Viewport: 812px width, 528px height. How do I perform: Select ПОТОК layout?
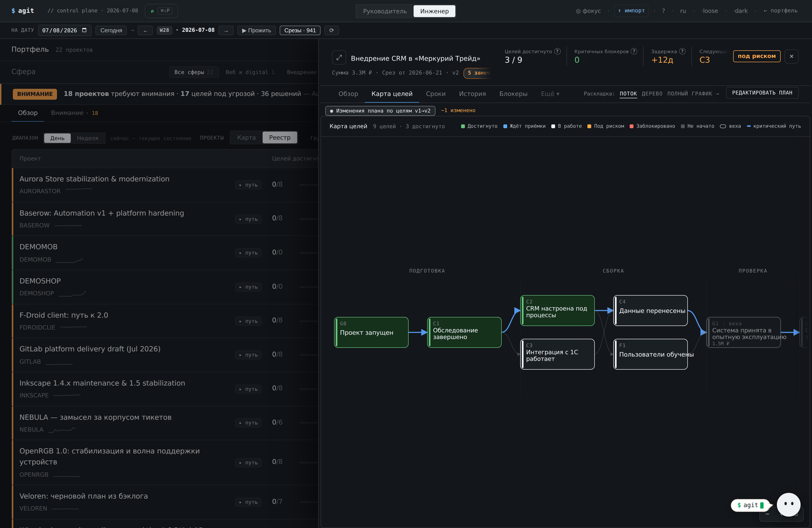pos(628,94)
